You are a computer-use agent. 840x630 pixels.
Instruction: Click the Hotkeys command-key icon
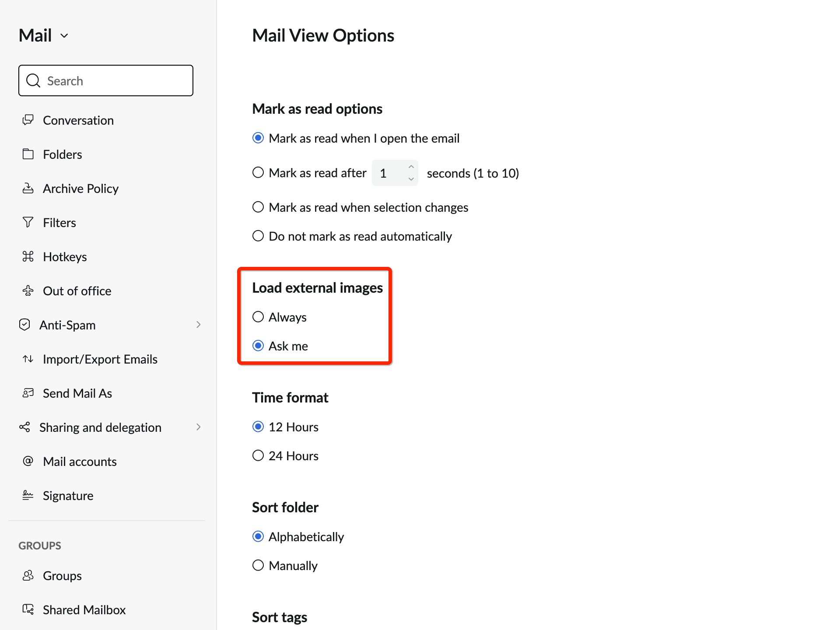[x=28, y=256]
